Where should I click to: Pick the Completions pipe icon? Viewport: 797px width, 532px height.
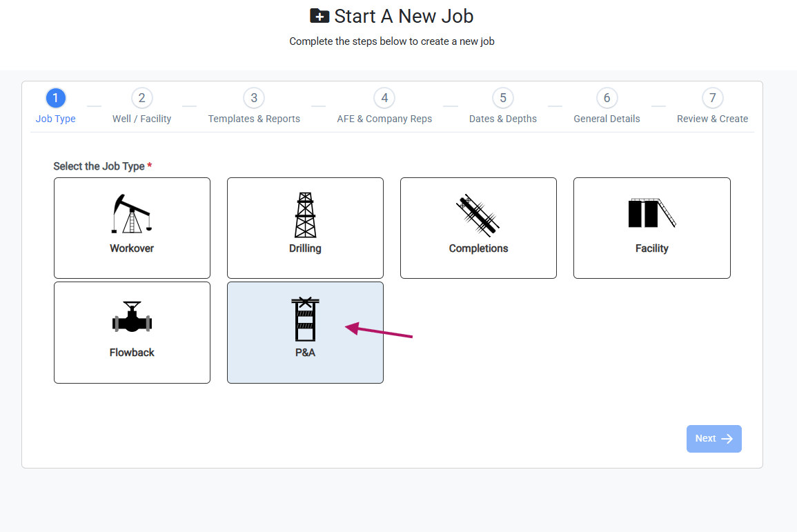478,215
